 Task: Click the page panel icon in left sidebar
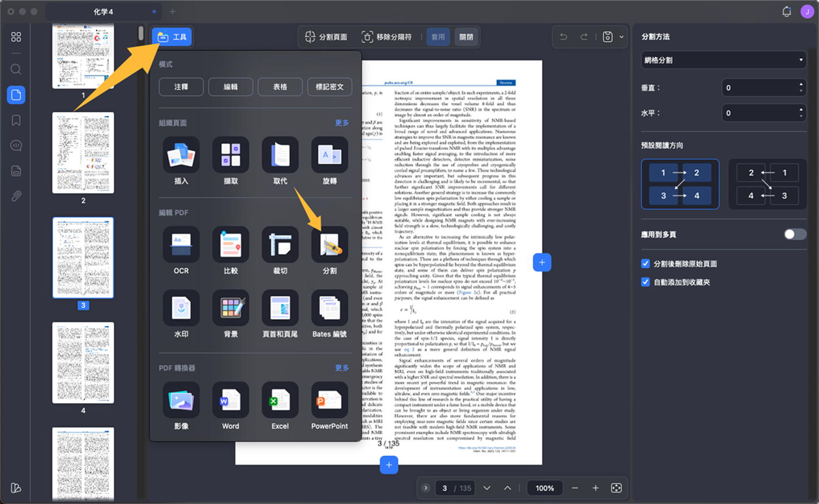click(x=16, y=95)
